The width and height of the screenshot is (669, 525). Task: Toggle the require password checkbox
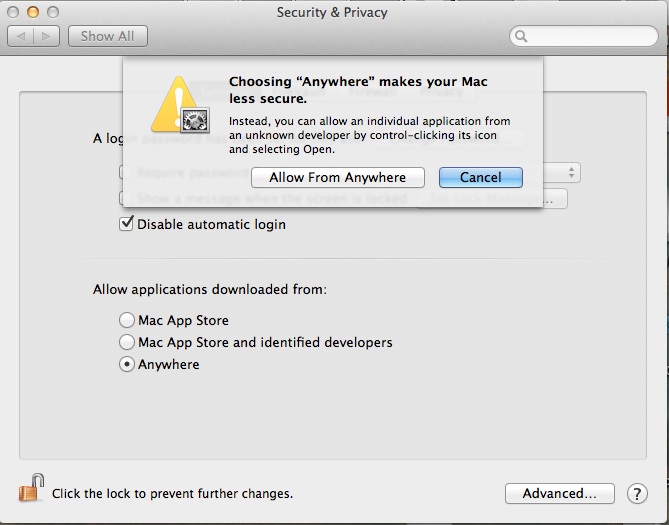click(x=121, y=172)
